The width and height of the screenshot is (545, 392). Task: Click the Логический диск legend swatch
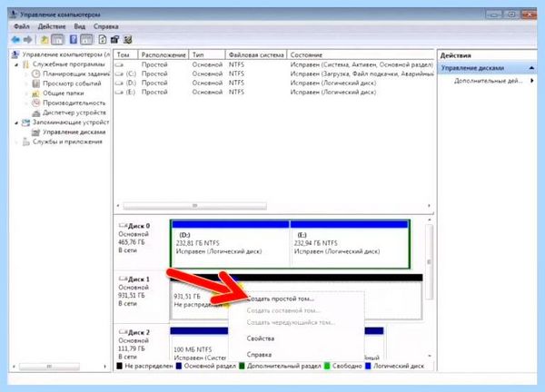368,366
